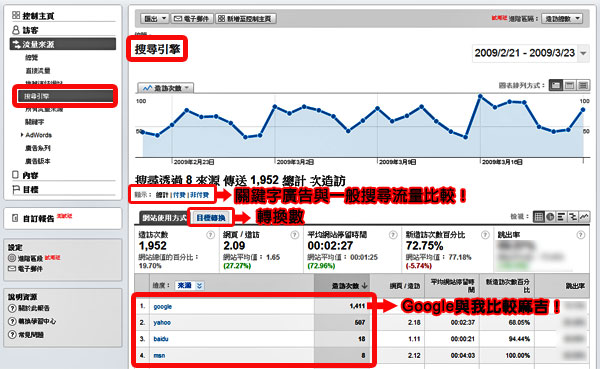The image size is (600, 369).
Task: Click the 新增至控制主頁 add to dashboard button
Action: (x=246, y=18)
